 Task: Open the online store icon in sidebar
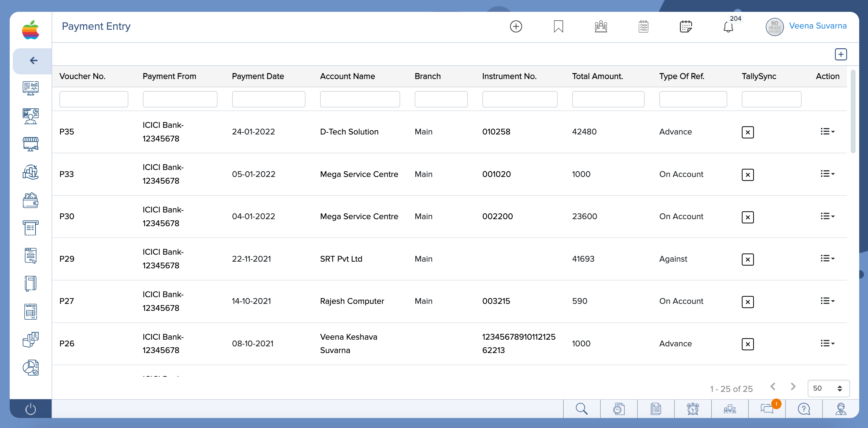(31, 144)
